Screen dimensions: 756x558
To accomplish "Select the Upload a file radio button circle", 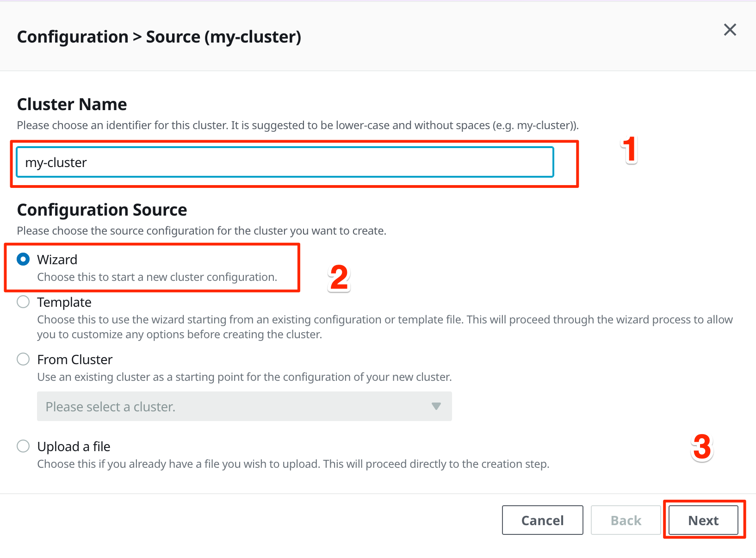I will [23, 446].
